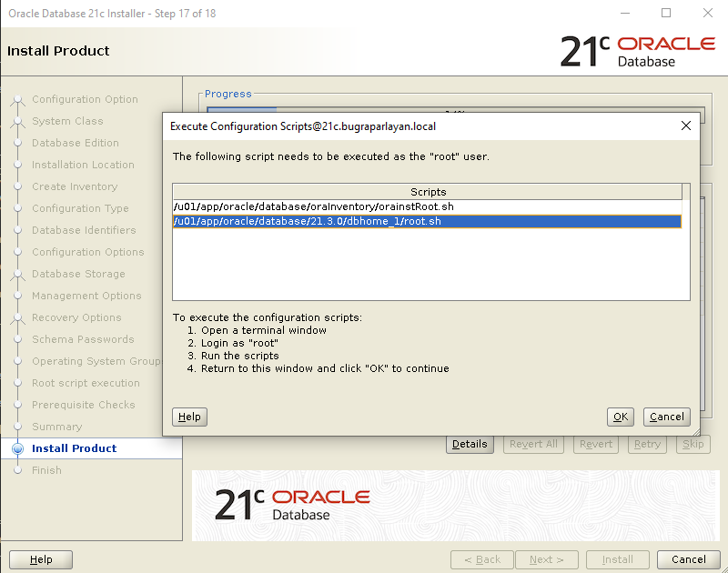The width and height of the screenshot is (728, 573).
Task: Select Operating System Groups step
Action: [96, 361]
